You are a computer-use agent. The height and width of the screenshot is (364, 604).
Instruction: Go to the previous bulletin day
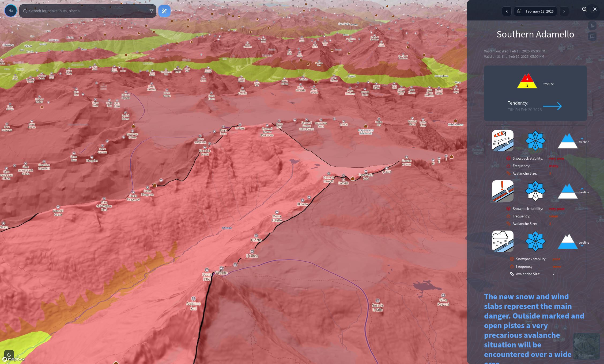[x=507, y=11]
